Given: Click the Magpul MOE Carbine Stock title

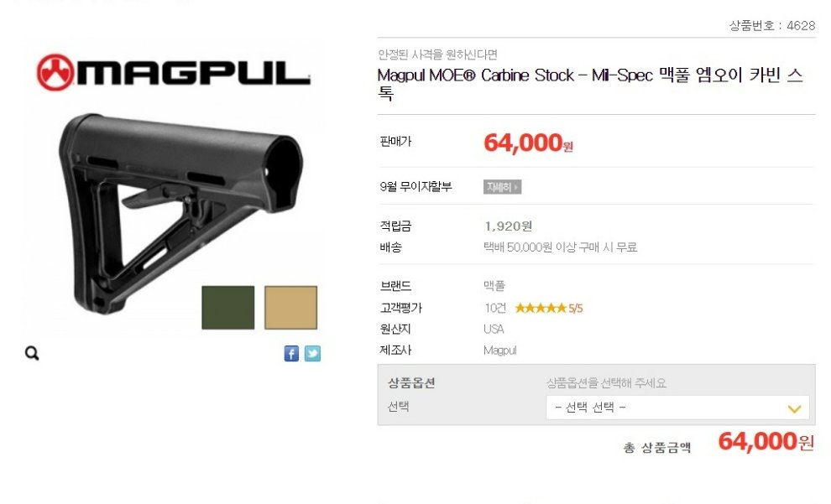Looking at the screenshot, I should (590, 84).
